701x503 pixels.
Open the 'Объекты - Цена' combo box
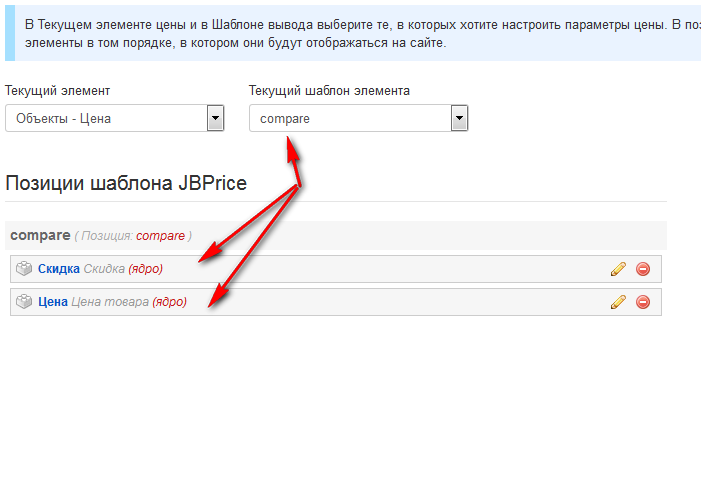click(105, 119)
